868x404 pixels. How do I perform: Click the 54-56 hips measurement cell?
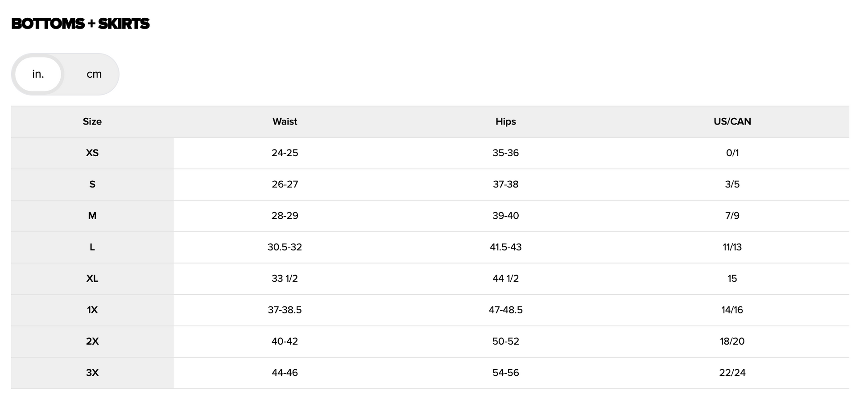[505, 373]
